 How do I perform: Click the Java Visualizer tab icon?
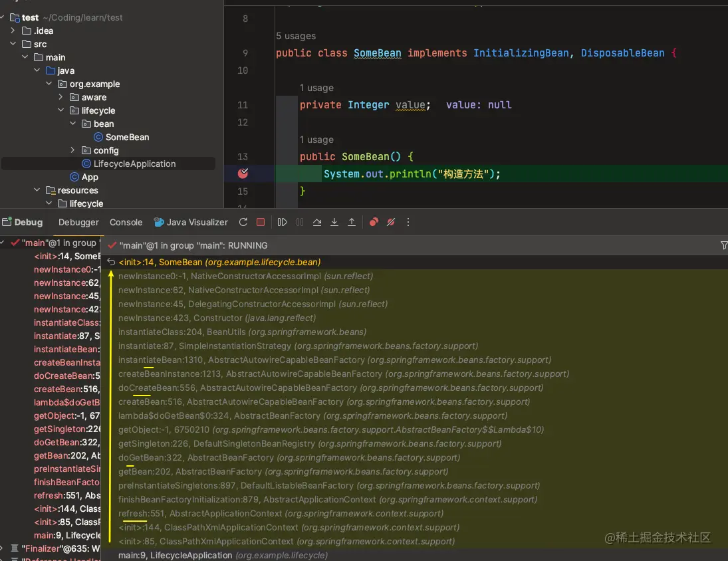pos(159,222)
